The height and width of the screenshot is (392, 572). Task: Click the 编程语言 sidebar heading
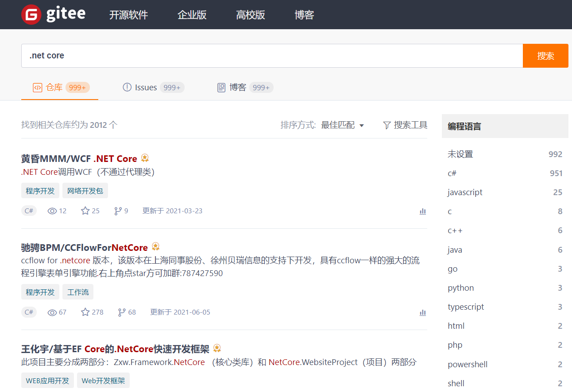(x=464, y=127)
